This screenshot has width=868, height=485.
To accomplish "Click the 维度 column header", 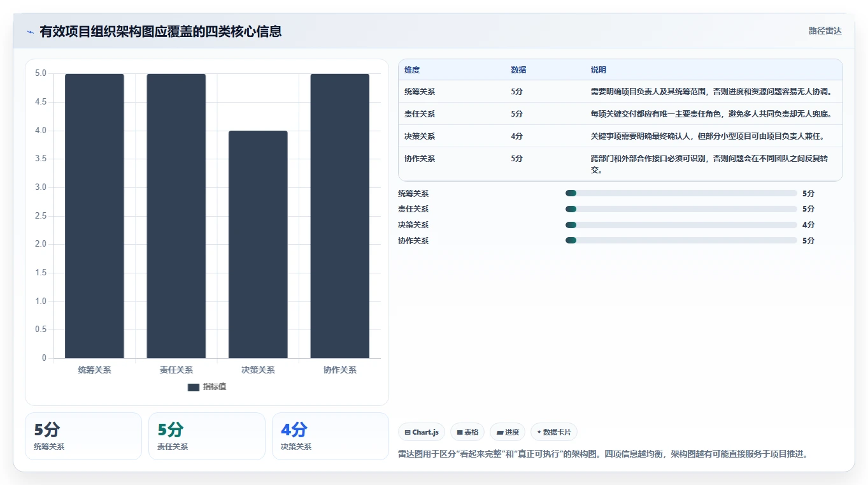I will click(x=412, y=70).
